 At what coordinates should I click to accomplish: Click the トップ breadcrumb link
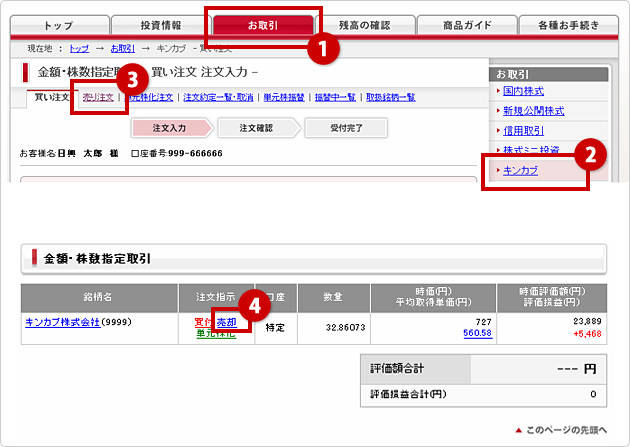[79, 48]
